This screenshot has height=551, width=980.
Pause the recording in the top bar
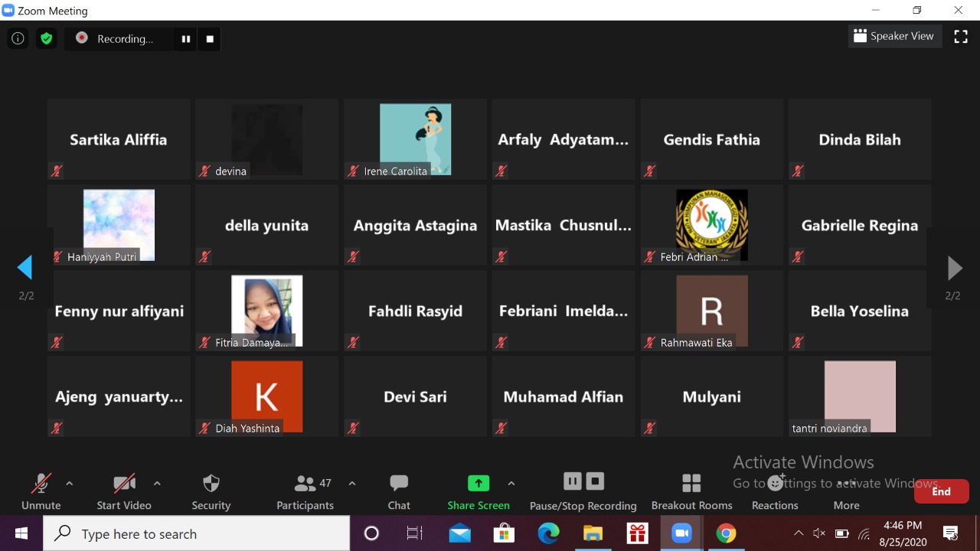click(185, 39)
